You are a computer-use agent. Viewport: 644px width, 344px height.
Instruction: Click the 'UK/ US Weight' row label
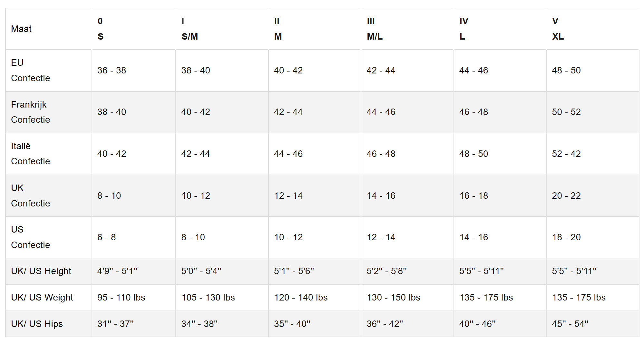42,297
